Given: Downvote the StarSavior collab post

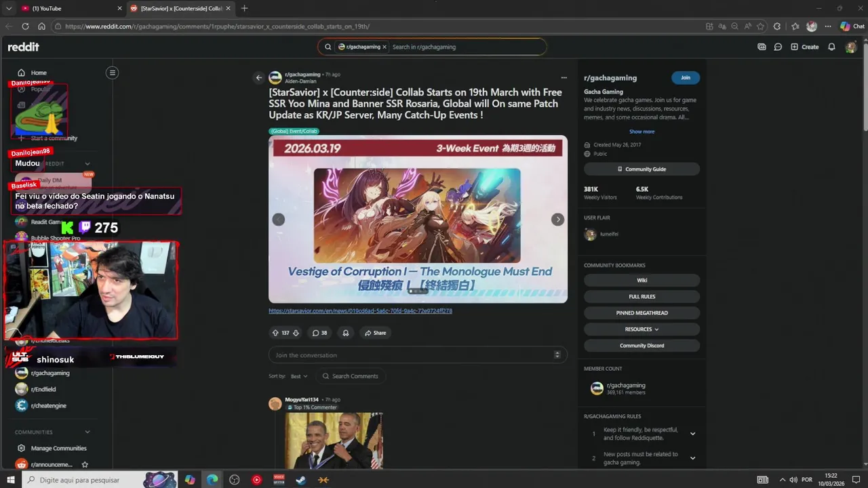Looking at the screenshot, I should pos(296,333).
